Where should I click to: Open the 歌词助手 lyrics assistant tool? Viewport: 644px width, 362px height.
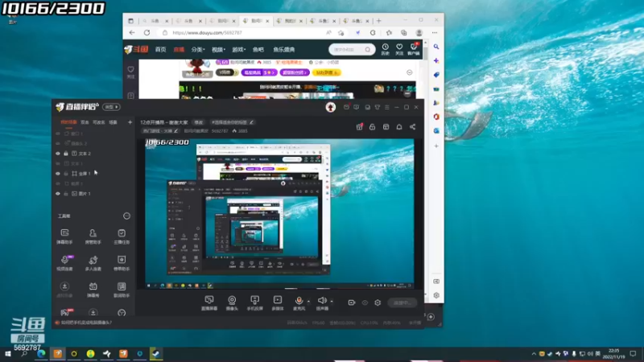point(122,290)
